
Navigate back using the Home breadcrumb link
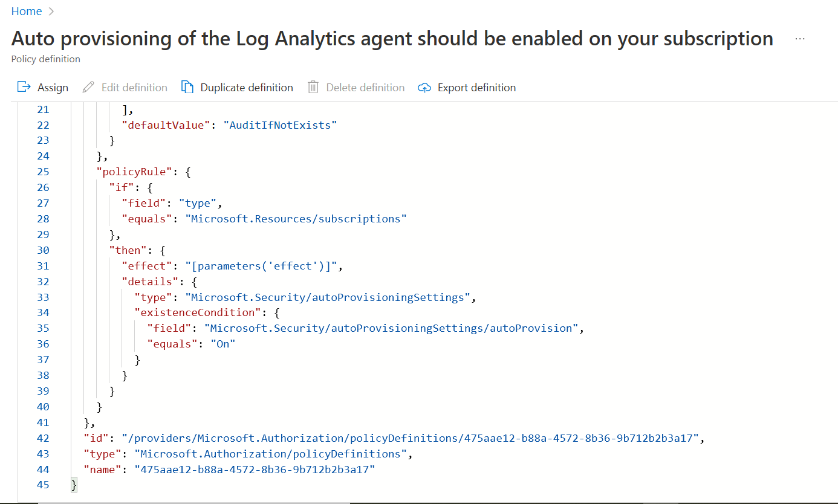click(x=27, y=11)
